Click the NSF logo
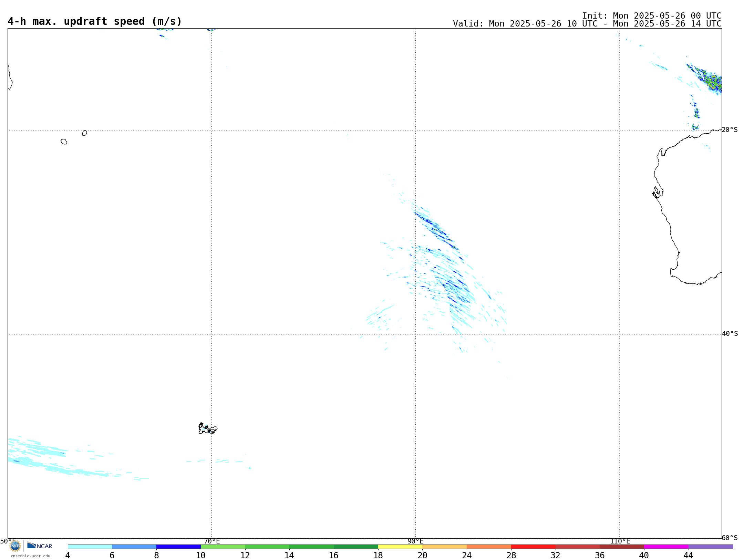This screenshot has width=744, height=560. coord(15,546)
